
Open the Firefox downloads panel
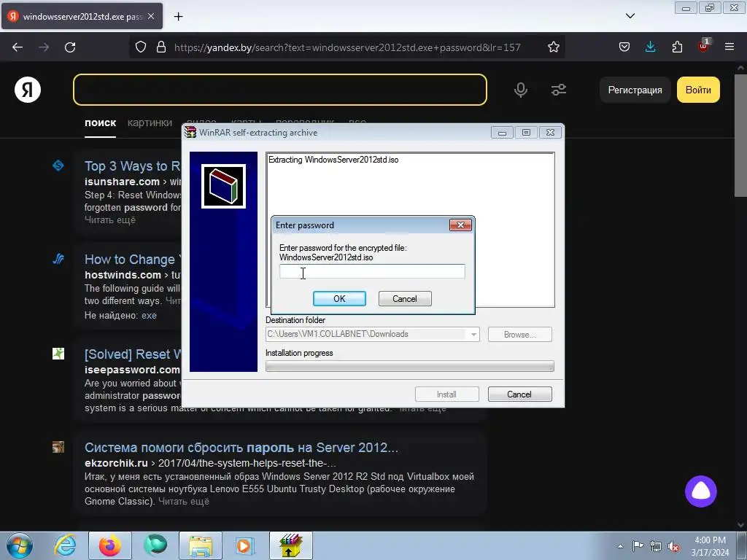point(650,47)
